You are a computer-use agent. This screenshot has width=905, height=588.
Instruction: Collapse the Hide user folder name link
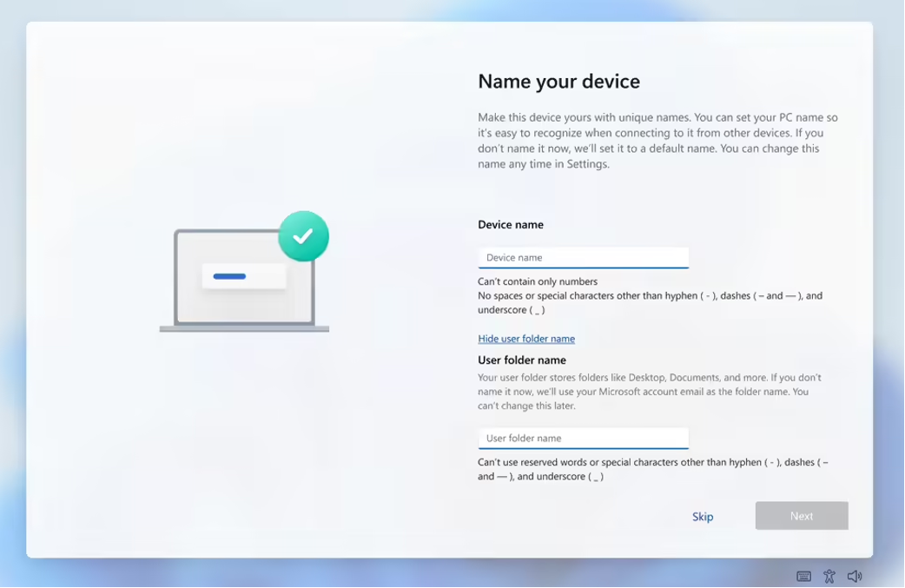(526, 339)
